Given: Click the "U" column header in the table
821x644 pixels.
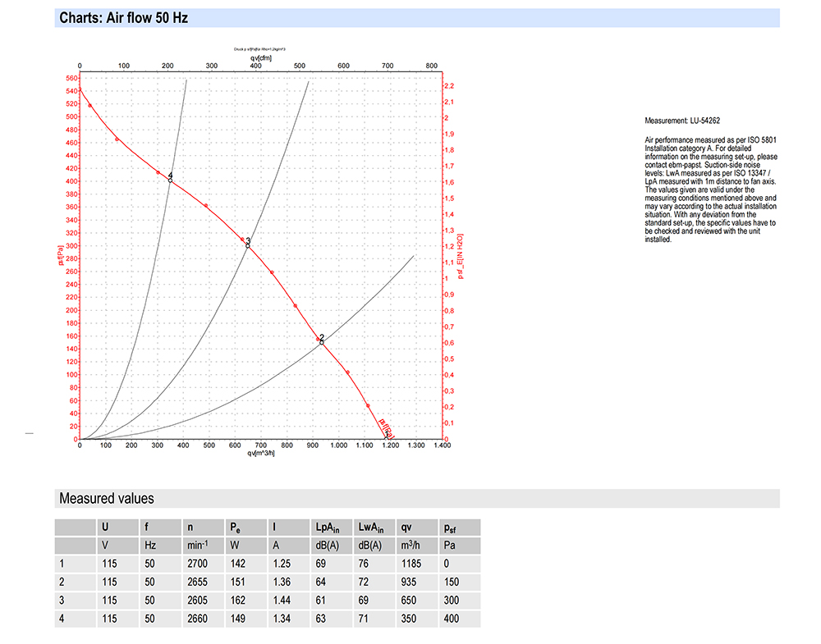Looking at the screenshot, I should click(104, 528).
